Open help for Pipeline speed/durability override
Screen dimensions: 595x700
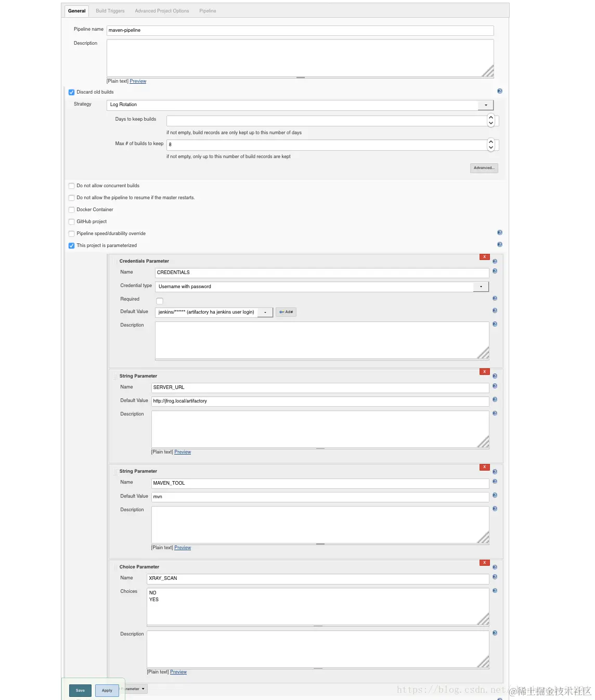pyautogui.click(x=499, y=232)
